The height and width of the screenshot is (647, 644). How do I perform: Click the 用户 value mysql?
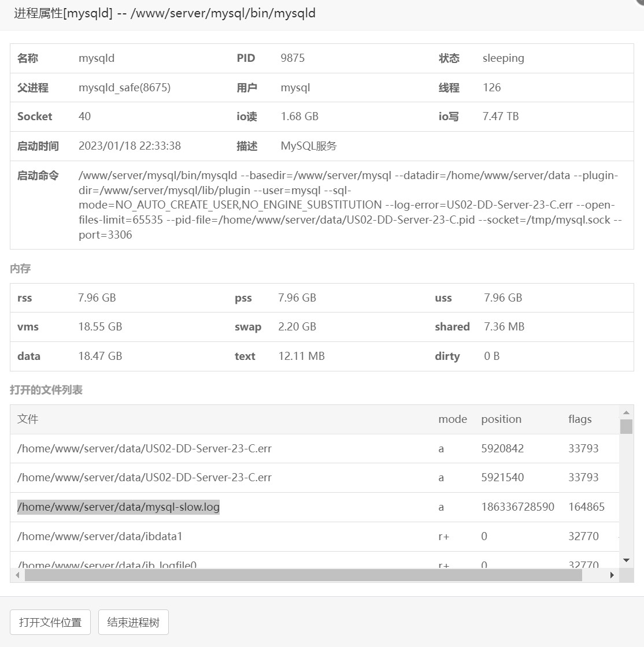(x=295, y=88)
